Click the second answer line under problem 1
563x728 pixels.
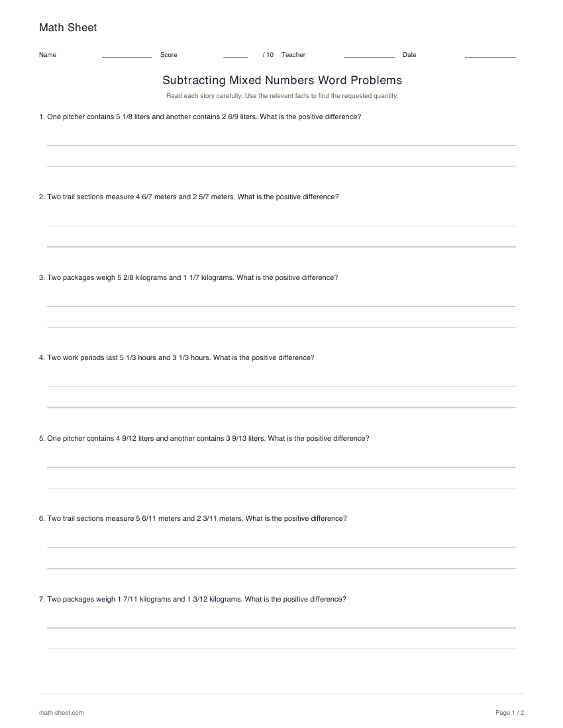[281, 166]
